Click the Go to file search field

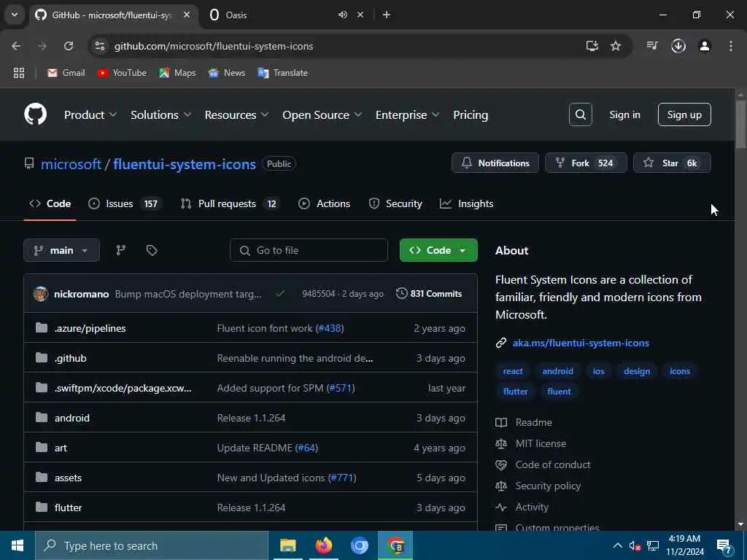tap(309, 250)
